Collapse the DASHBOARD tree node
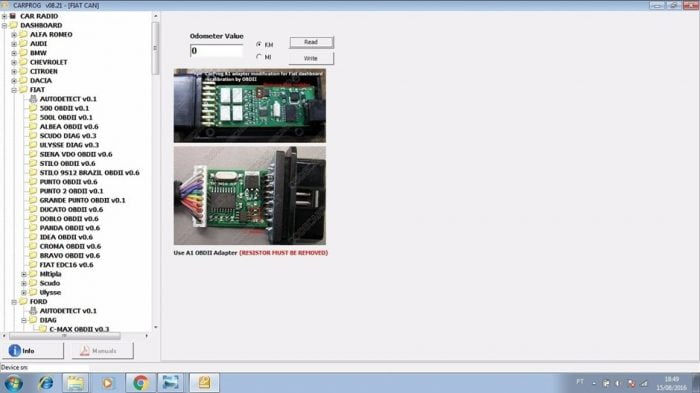The width and height of the screenshot is (700, 393). 4,25
